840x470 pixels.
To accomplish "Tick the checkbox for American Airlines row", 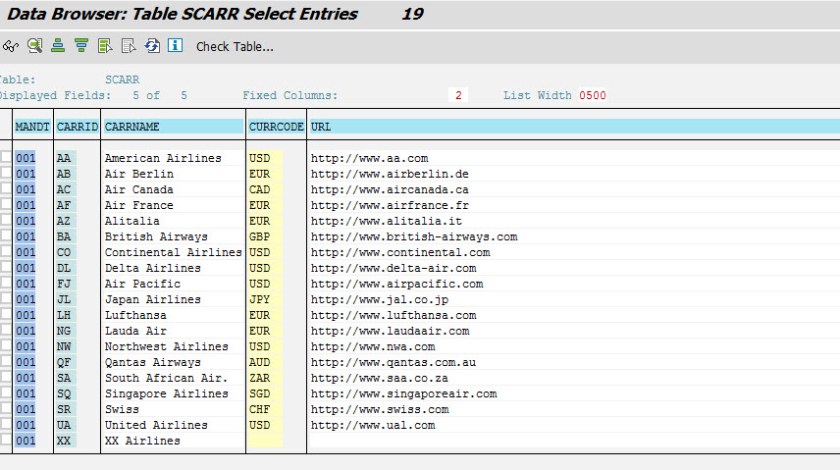I will tap(6, 157).
